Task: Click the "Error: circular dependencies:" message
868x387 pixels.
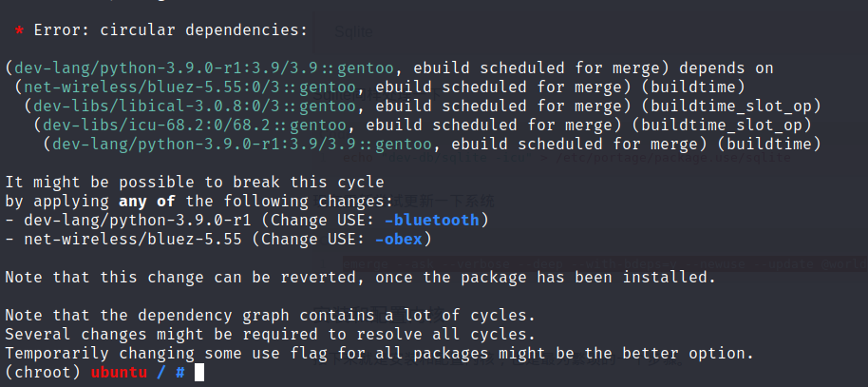Action: click(x=171, y=29)
